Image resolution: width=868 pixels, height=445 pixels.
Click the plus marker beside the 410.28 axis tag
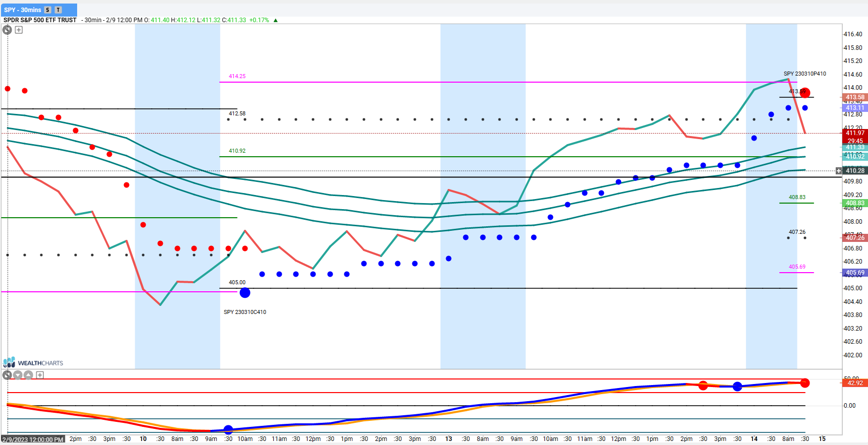(839, 171)
